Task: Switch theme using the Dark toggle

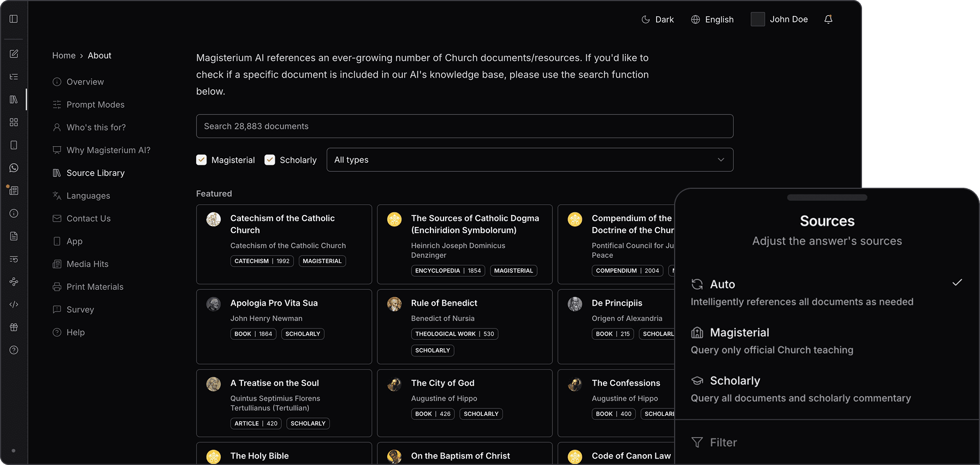Action: coord(657,20)
